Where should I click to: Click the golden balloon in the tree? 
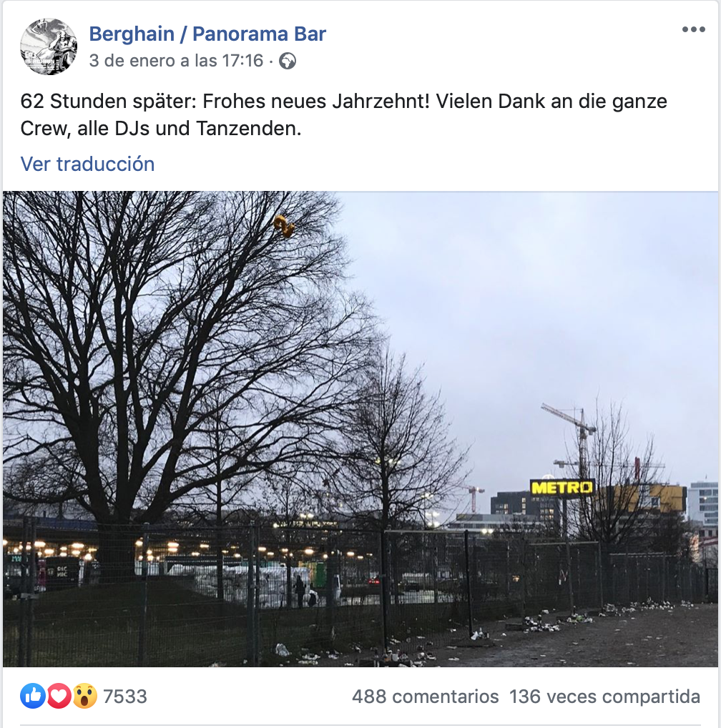click(x=284, y=226)
